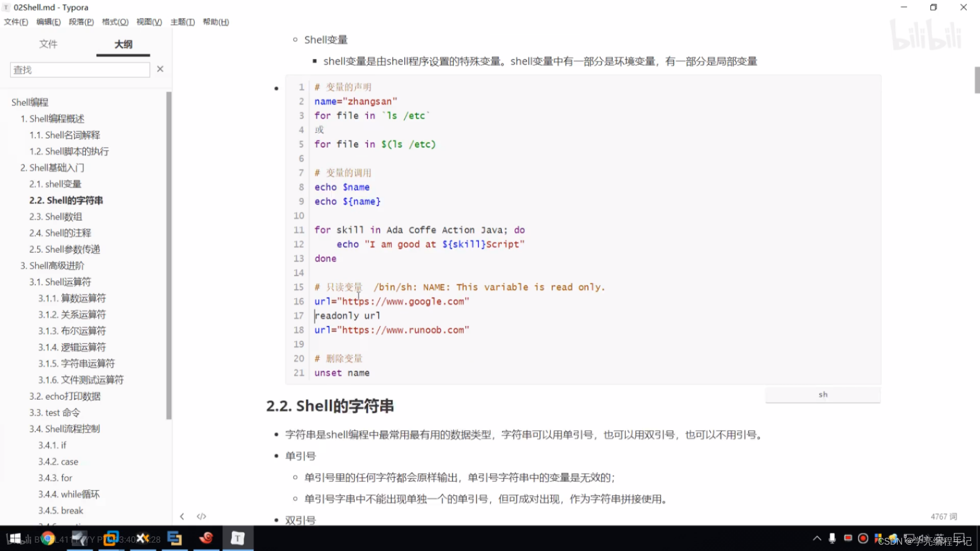Select outline item 2.2. Shell的字符串
The image size is (980, 551).
66,200
